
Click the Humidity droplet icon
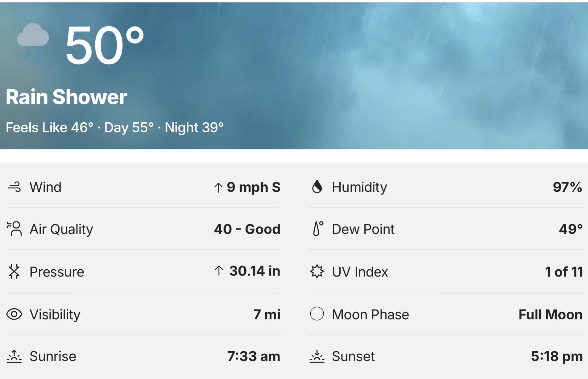(317, 187)
